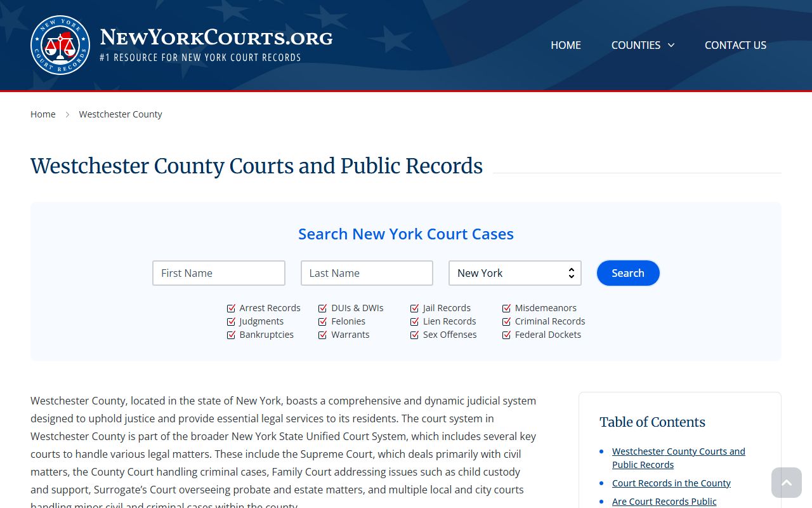The width and height of the screenshot is (812, 508).
Task: Toggle the Sex Offenses checkbox
Action: [415, 335]
